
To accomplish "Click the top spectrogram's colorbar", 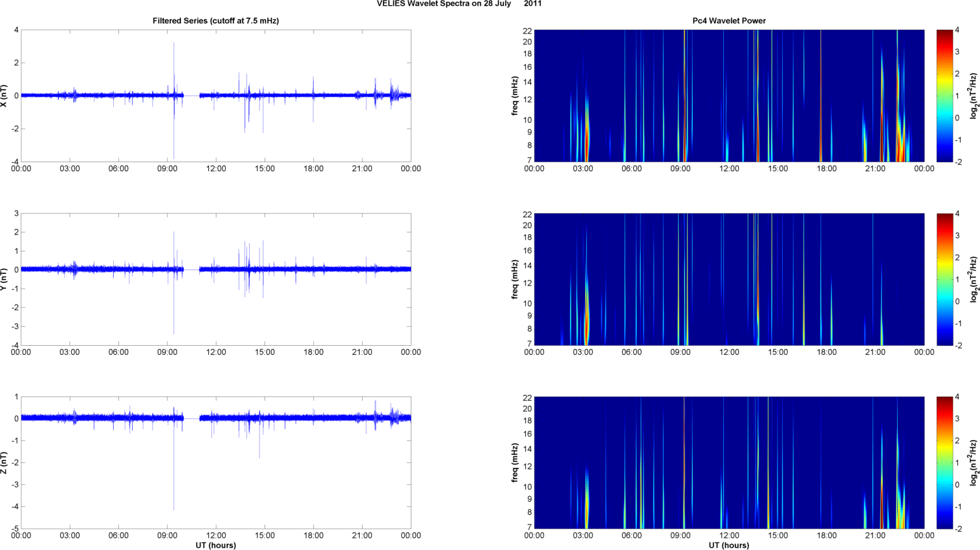I will click(944, 96).
